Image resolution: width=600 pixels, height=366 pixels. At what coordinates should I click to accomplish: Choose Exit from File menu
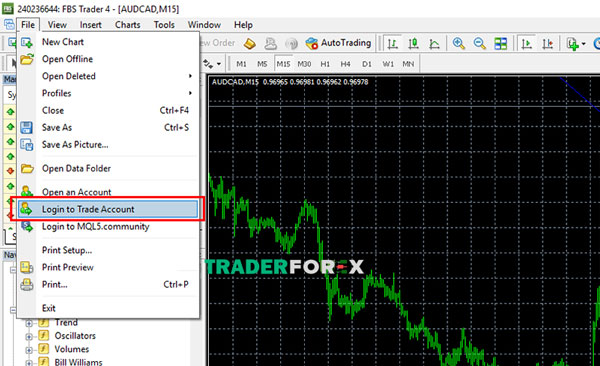coord(108,308)
